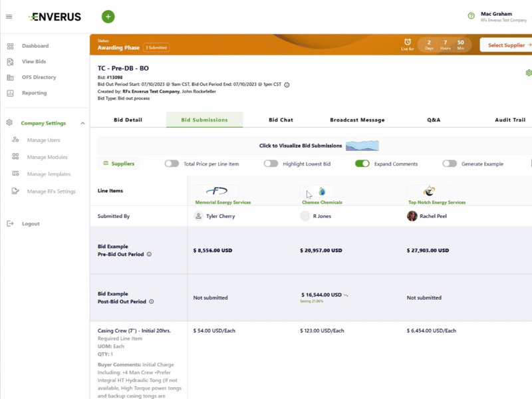Open Mac Graham user account menu

pyautogui.click(x=503, y=16)
